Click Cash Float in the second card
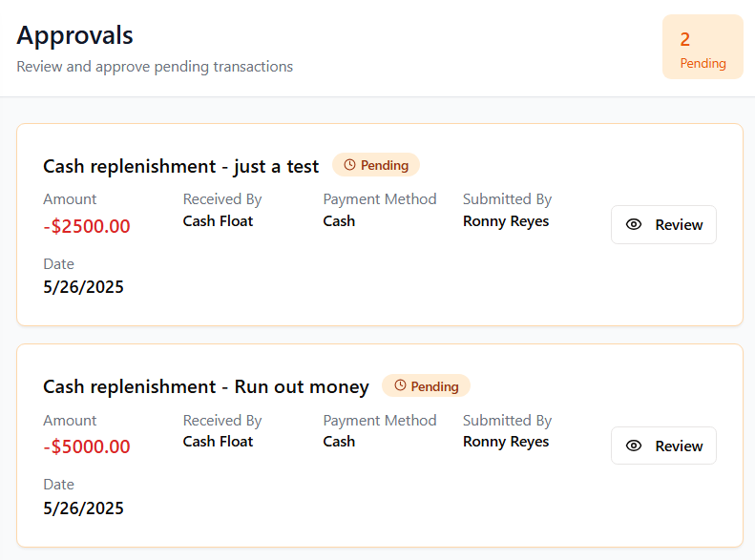The image size is (755, 560). point(218,442)
